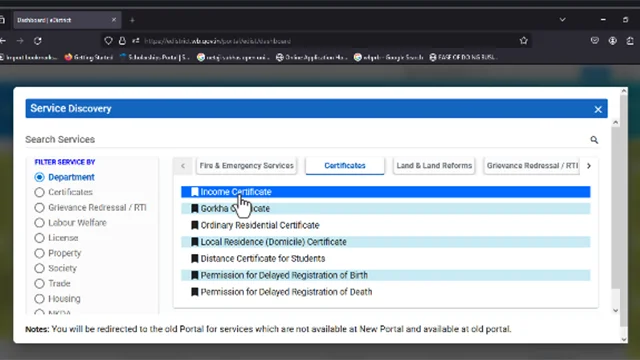Click bookmark icon beside Ordinary Residential Certificate
This screenshot has height=360, width=640.
195,225
